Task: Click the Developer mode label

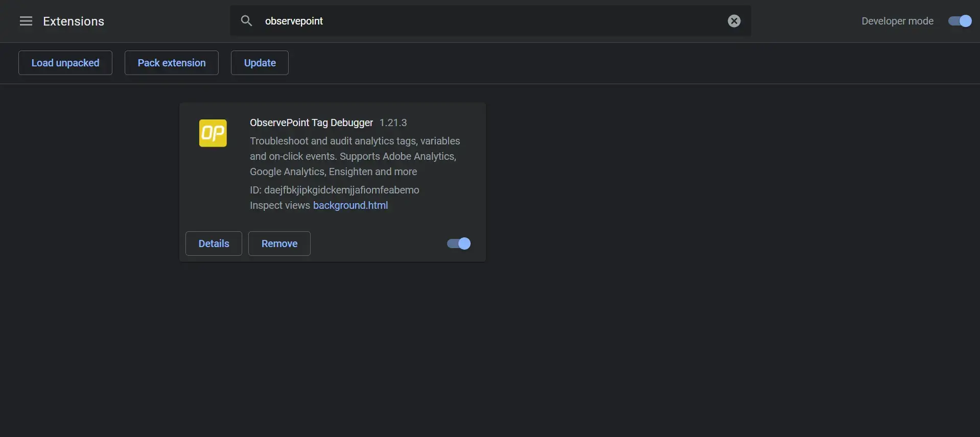Action: pos(897,21)
